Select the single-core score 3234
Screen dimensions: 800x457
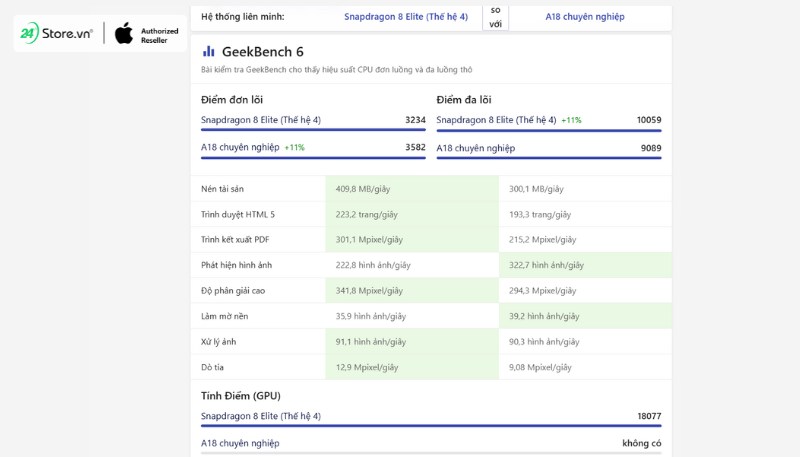[415, 120]
